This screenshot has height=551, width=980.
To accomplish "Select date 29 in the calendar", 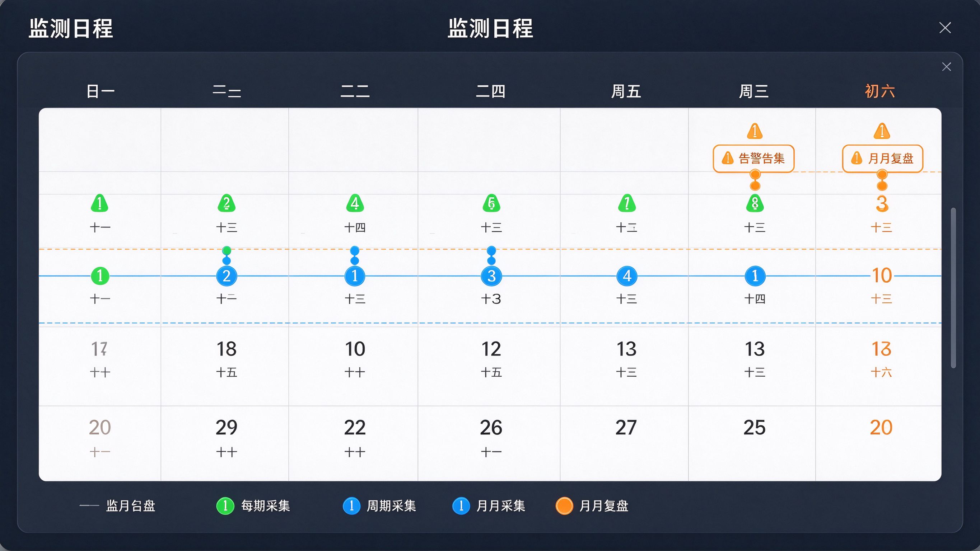I will click(x=227, y=427).
